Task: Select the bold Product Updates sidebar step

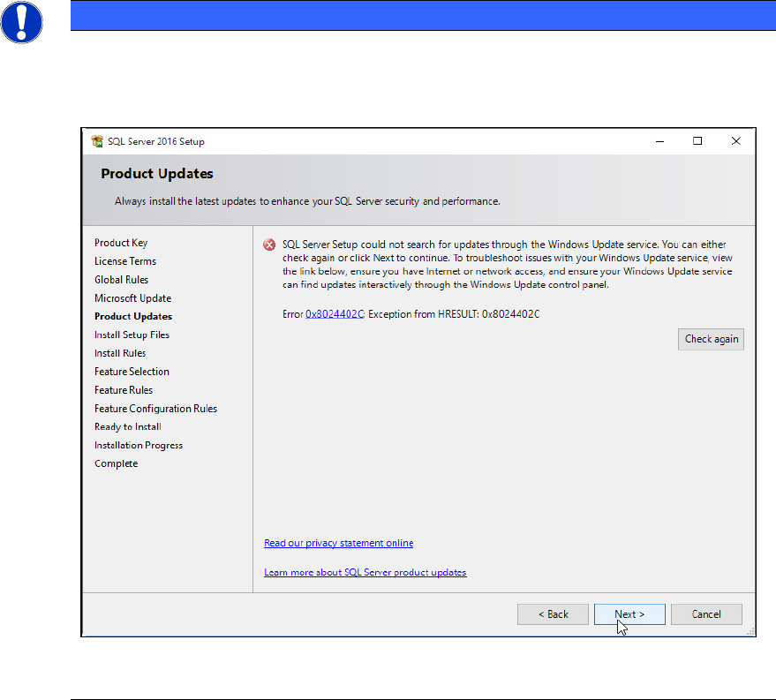Action: point(133,317)
